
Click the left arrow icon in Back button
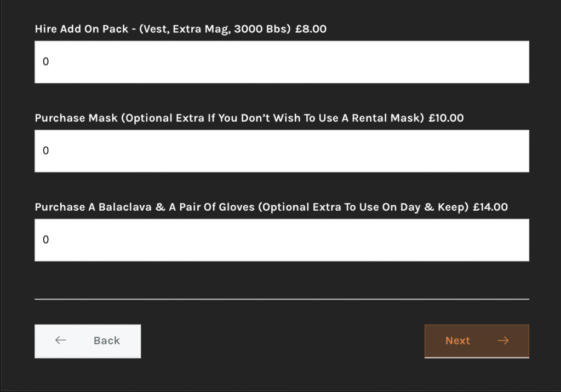coord(61,340)
